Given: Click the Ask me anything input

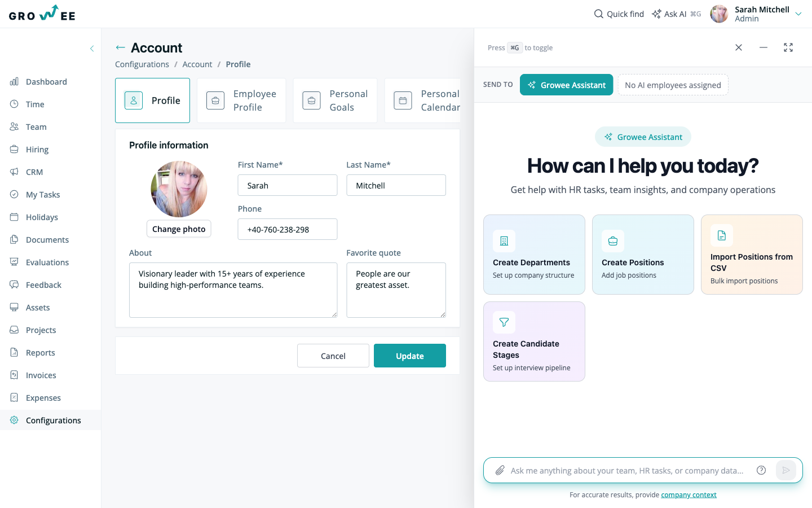Looking at the screenshot, I should coord(627,470).
